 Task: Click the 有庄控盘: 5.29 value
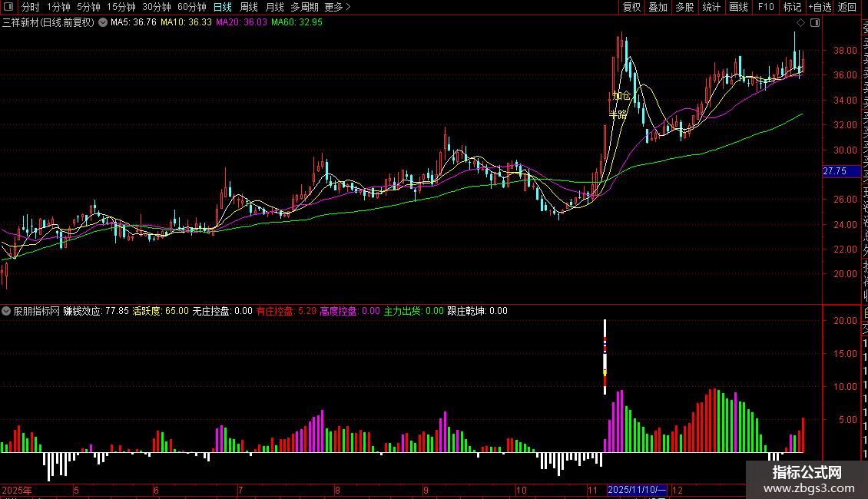tap(287, 311)
